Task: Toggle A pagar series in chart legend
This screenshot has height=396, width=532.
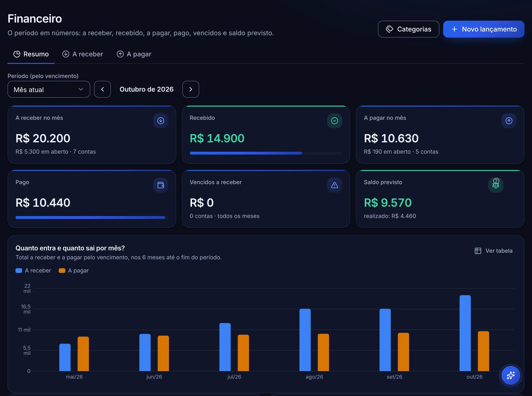Action: coord(74,270)
